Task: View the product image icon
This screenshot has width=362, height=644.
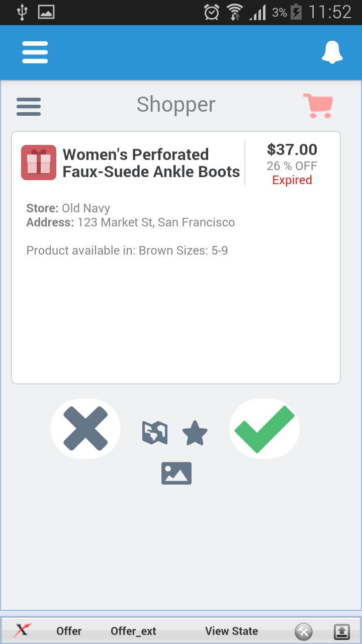Action: pos(176,473)
